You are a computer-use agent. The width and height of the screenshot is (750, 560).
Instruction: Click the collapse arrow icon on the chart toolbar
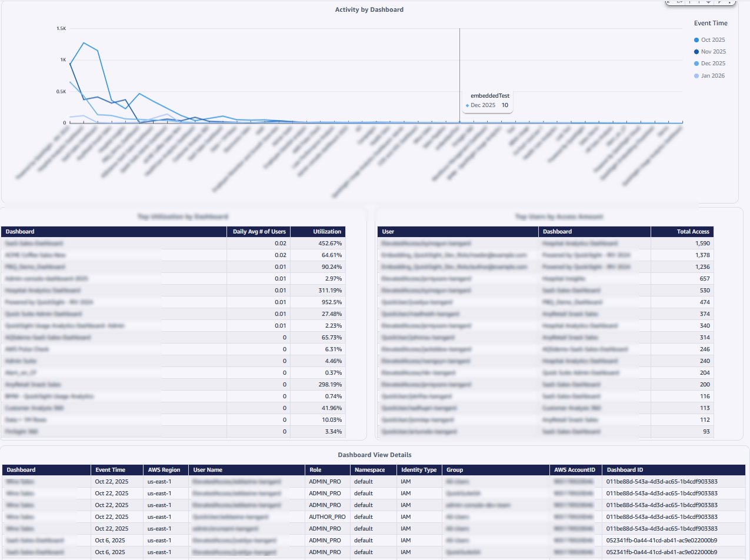(699, 2)
